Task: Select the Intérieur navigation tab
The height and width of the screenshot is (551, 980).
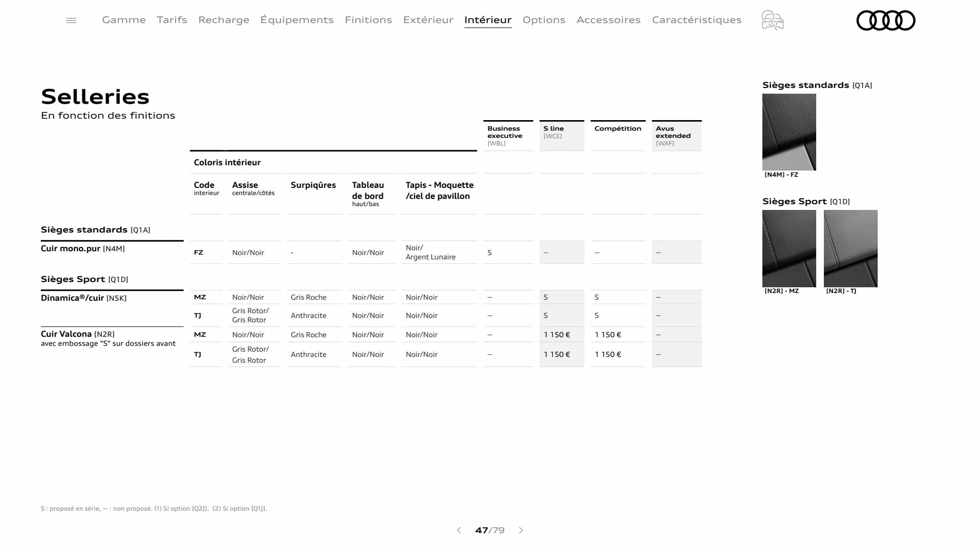Action: click(487, 20)
